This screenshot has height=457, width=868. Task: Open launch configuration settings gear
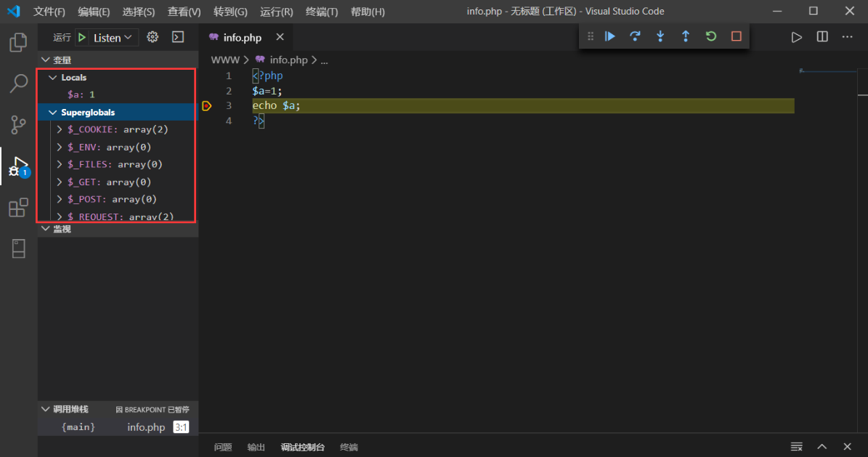(x=153, y=36)
